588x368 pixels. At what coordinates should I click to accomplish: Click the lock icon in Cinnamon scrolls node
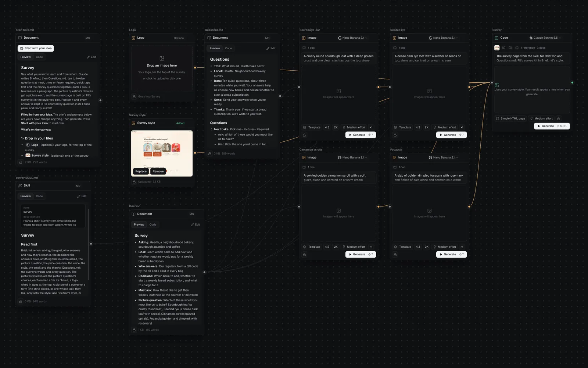click(x=304, y=255)
